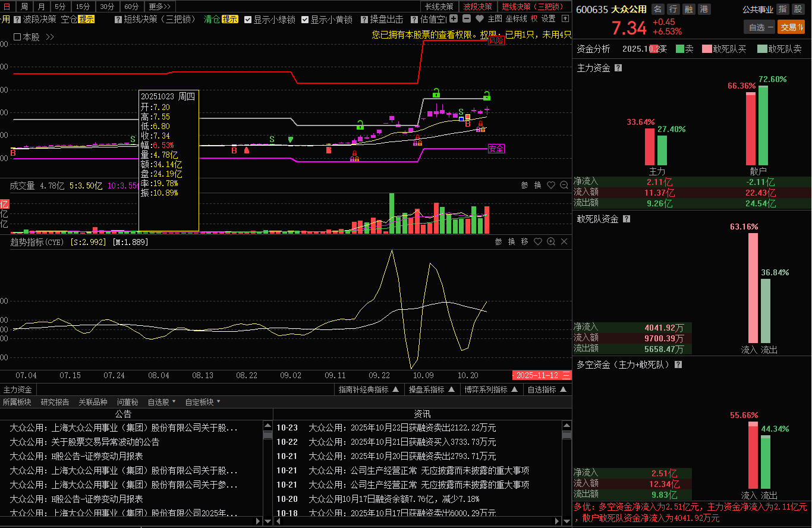Open help icon beside 多空资金（主力+敢死队）

coord(678,364)
